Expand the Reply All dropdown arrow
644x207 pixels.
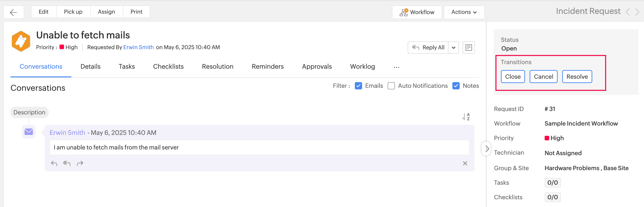453,47
